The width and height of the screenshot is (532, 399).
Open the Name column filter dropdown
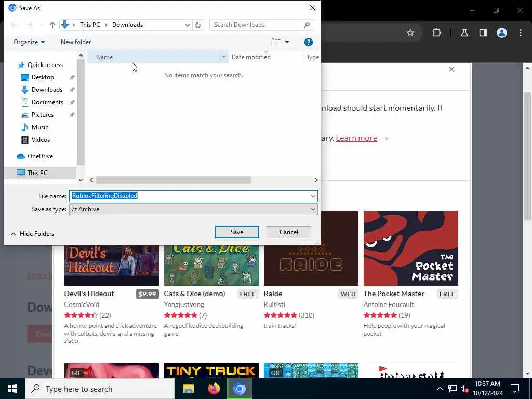click(224, 57)
